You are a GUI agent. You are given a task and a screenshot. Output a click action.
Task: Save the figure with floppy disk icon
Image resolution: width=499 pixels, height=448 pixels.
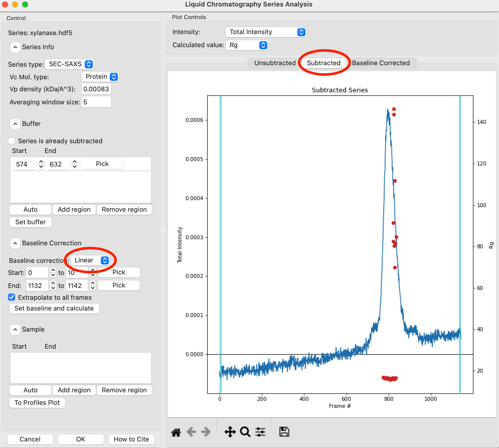click(x=284, y=432)
